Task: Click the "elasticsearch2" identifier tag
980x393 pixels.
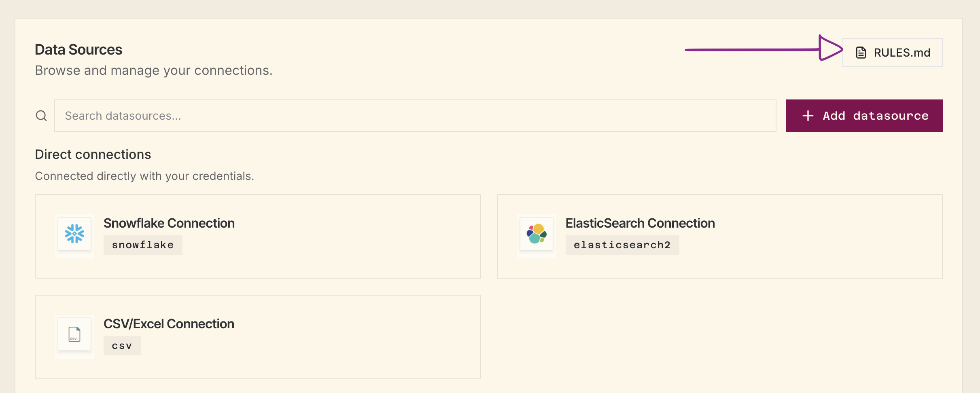Action: (x=622, y=245)
